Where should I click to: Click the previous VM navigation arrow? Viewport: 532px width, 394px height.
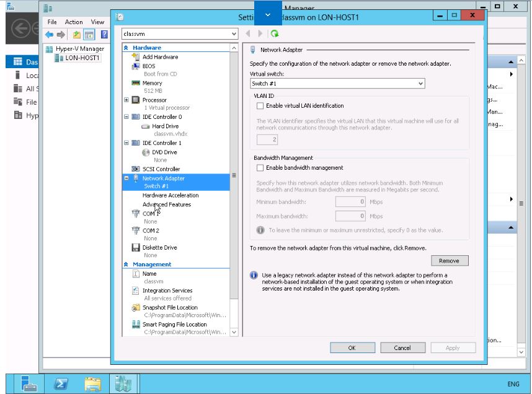coord(249,33)
